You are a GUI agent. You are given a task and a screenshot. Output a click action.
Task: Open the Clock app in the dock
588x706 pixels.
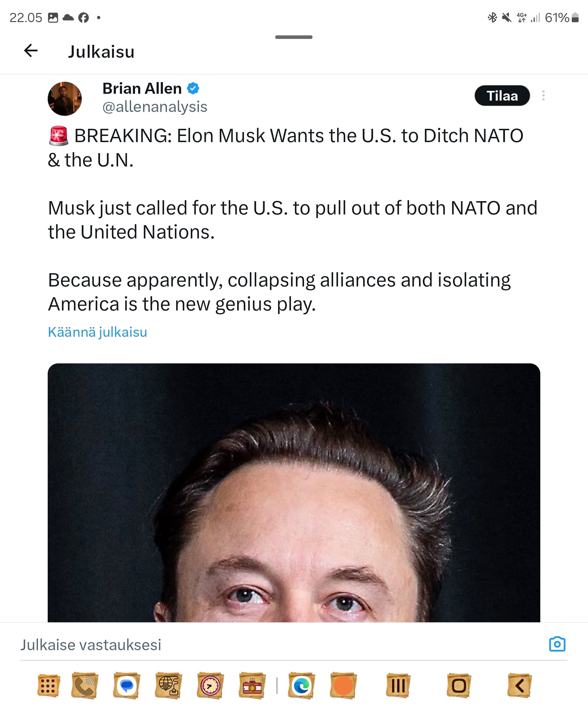(210, 686)
